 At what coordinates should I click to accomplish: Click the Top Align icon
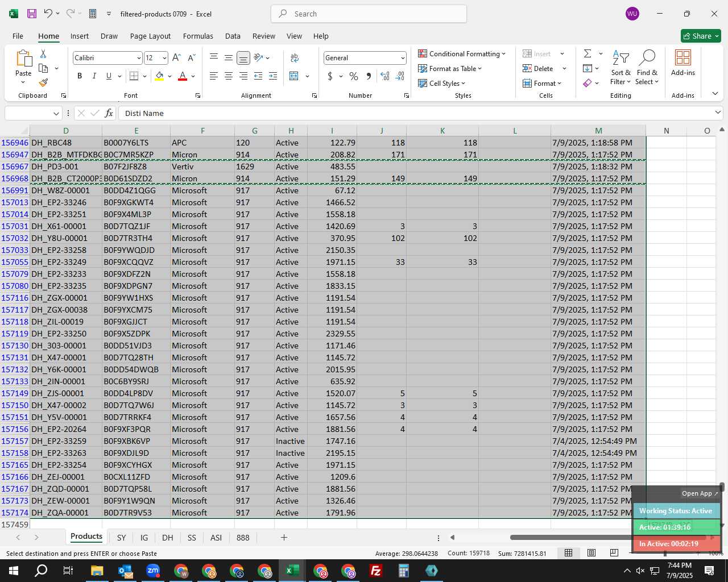(214, 57)
